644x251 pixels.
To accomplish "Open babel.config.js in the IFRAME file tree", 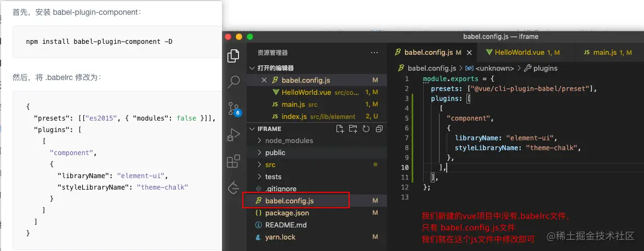I will [316, 201].
